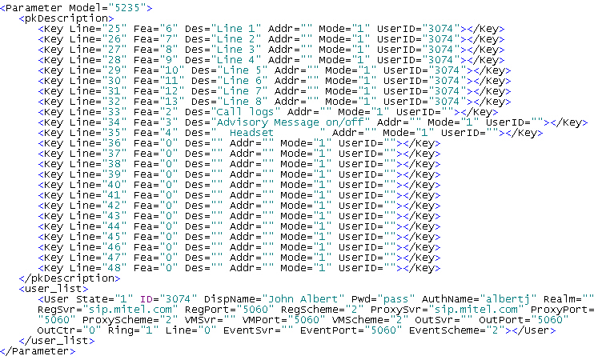Click the Key Line="41" row
This screenshot has height=364, width=602.
pyautogui.click(x=239, y=195)
